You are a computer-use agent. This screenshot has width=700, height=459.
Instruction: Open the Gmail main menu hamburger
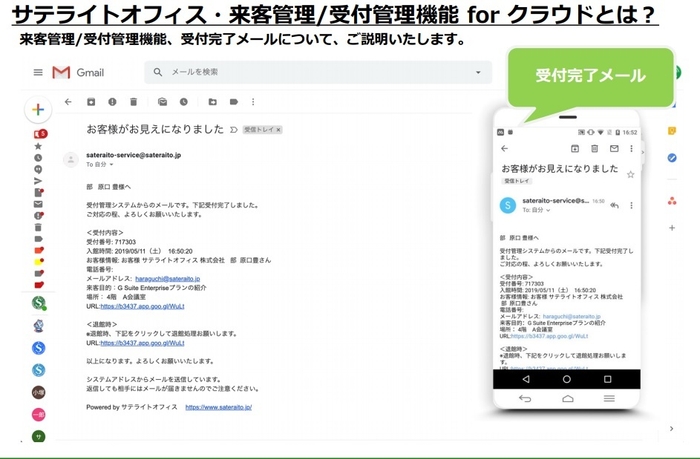click(x=38, y=72)
